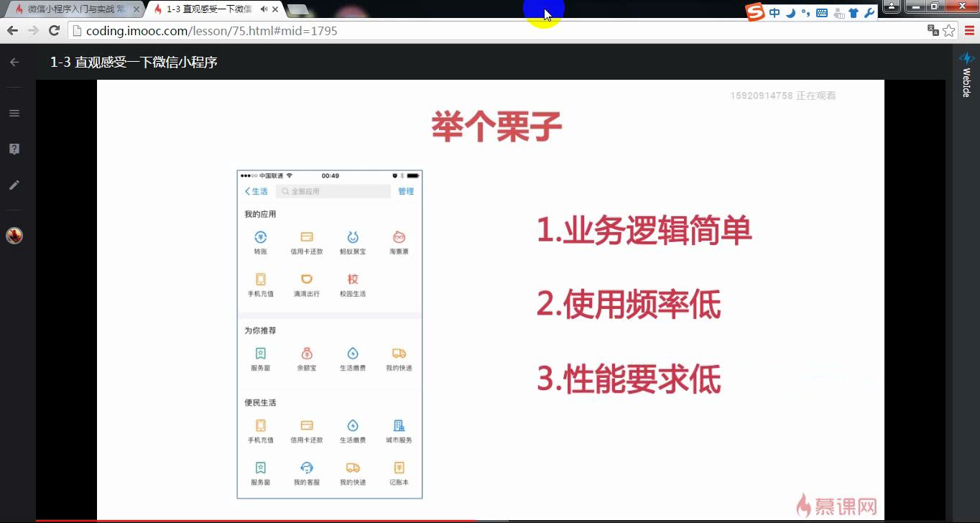Open a new browser tab
The image size is (980, 523).
[x=297, y=9]
